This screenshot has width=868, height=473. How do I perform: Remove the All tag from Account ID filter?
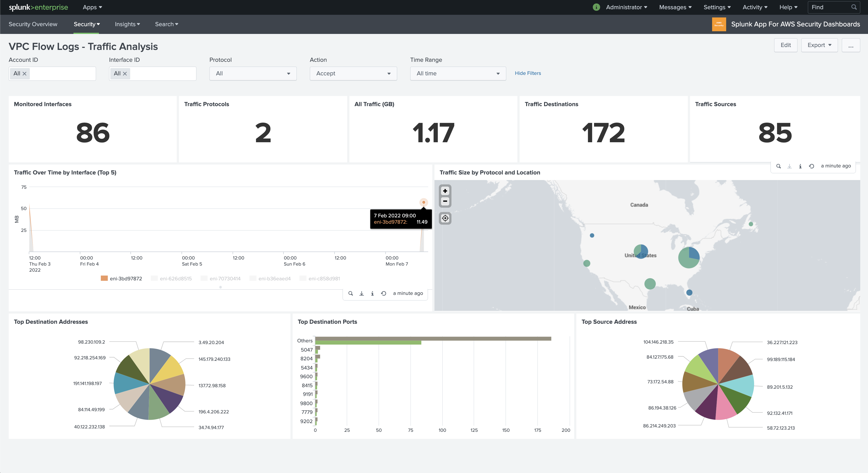24,73
